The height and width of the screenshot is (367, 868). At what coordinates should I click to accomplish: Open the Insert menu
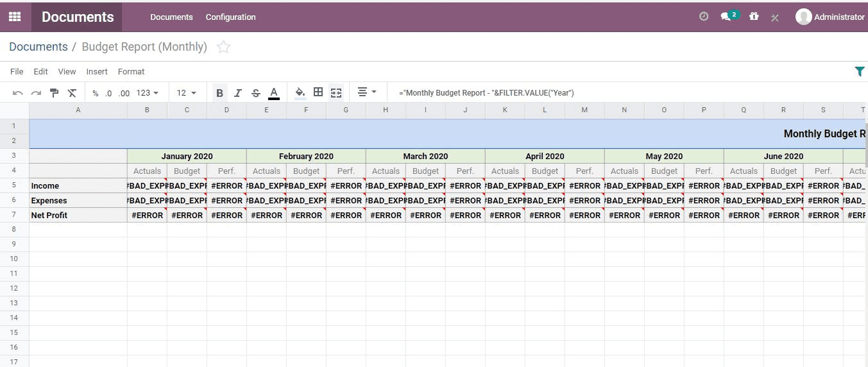click(x=97, y=71)
